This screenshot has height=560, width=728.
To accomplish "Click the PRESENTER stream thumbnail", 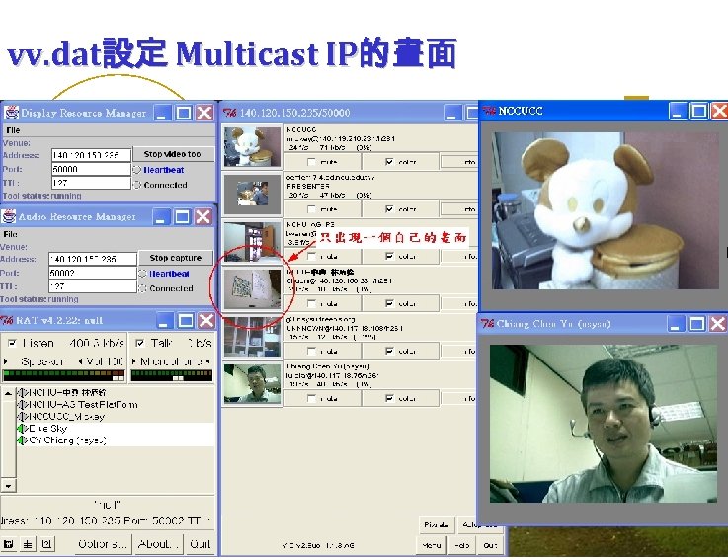I will pyautogui.click(x=252, y=194).
